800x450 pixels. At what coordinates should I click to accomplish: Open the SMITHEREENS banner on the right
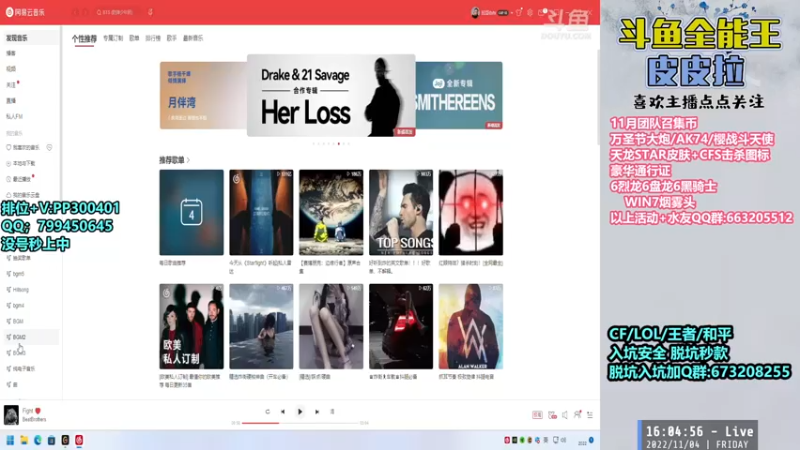tap(459, 95)
